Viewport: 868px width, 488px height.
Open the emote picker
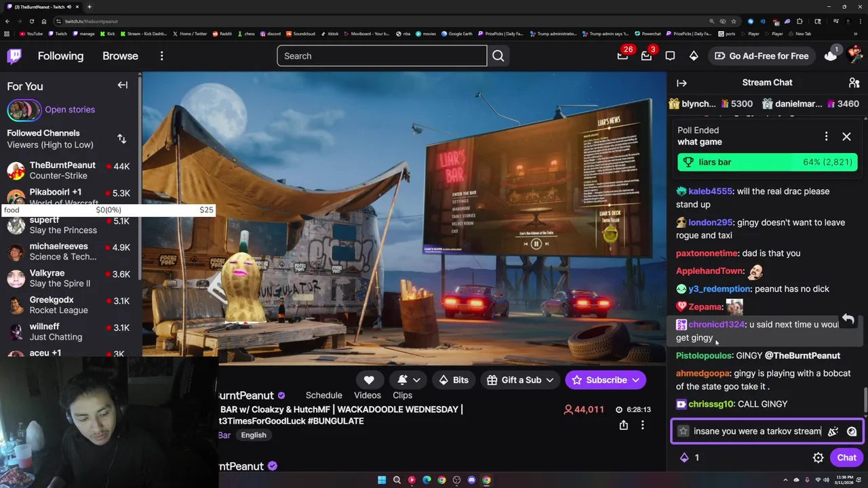point(852,431)
